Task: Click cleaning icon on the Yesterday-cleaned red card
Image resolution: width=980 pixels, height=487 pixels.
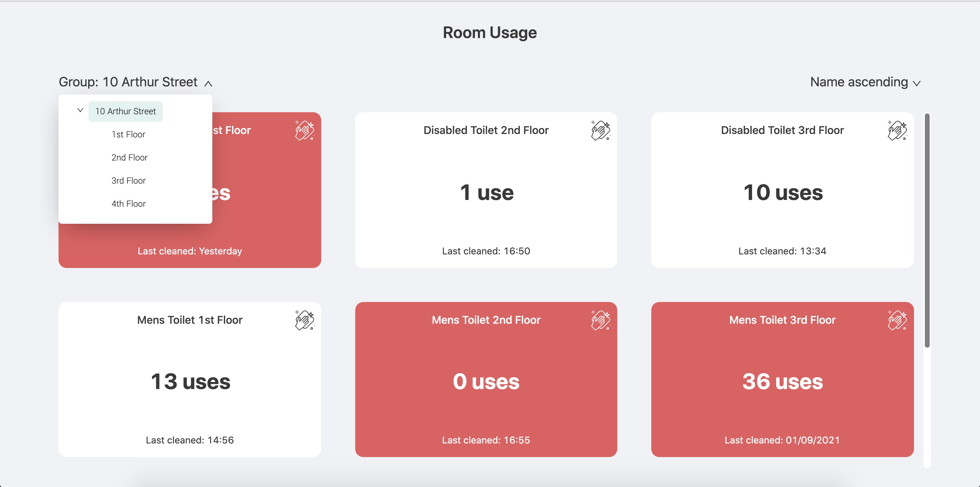Action: pos(305,130)
